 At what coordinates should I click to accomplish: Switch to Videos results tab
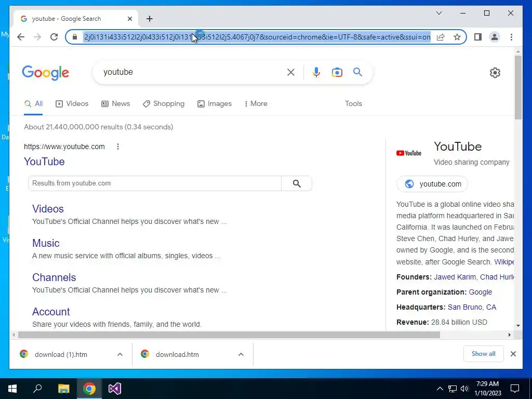tap(72, 104)
